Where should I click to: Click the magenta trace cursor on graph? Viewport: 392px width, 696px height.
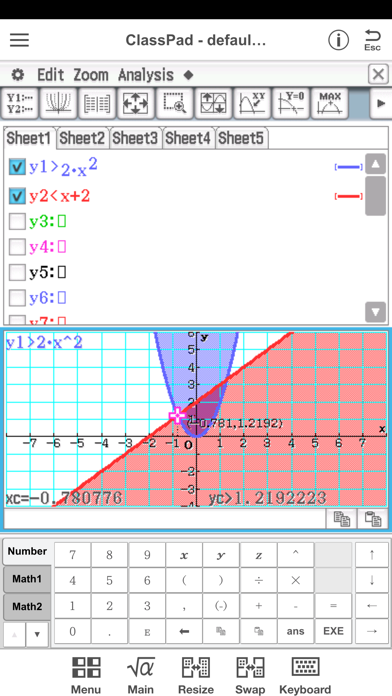[177, 416]
